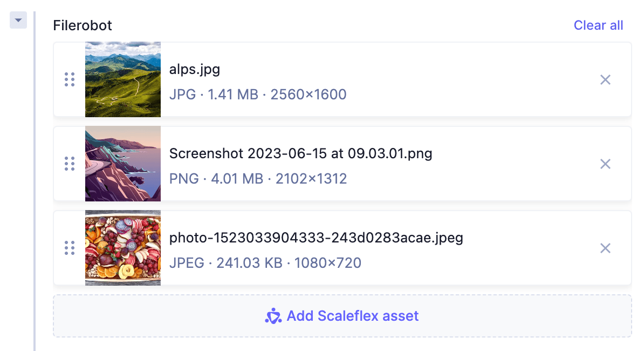The image size is (644, 351).
Task: Dismiss the Screenshot 2023-06-15 file entry
Action: pyautogui.click(x=605, y=164)
